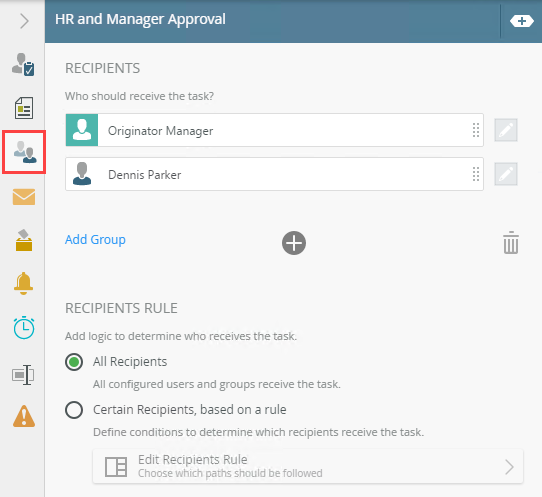
Task: Delete recipient using trash icon
Action: [x=511, y=243]
